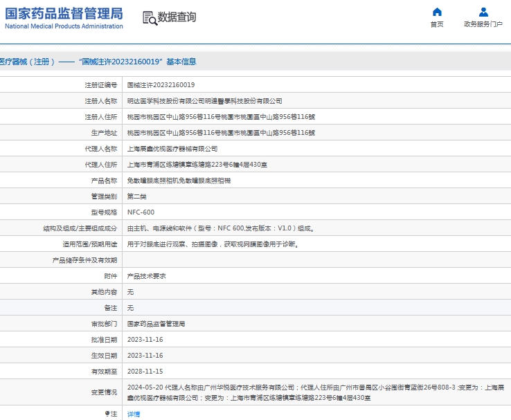This screenshot has width=511, height=420.
Task: Click the product name 免散瞳眼底照相机 value
Action: pyautogui.click(x=179, y=181)
